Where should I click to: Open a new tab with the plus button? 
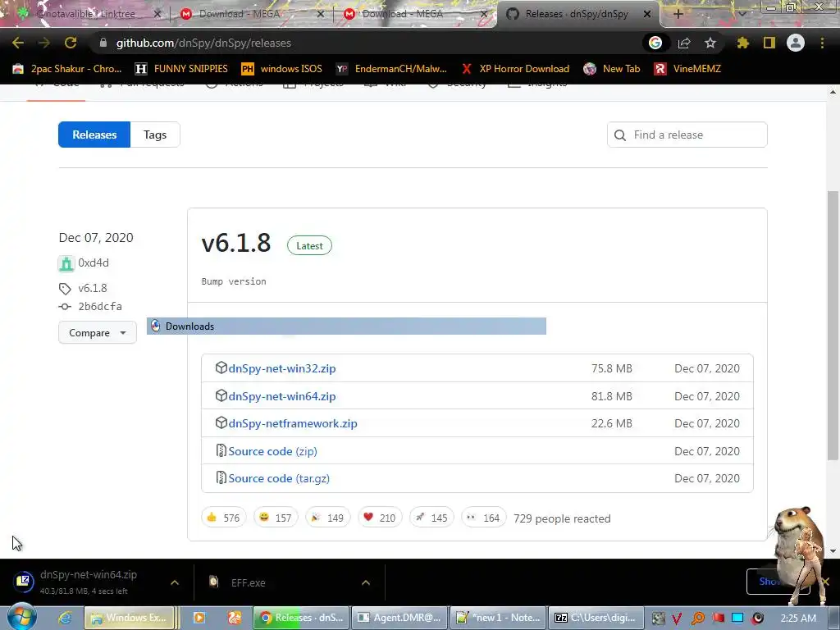point(678,14)
